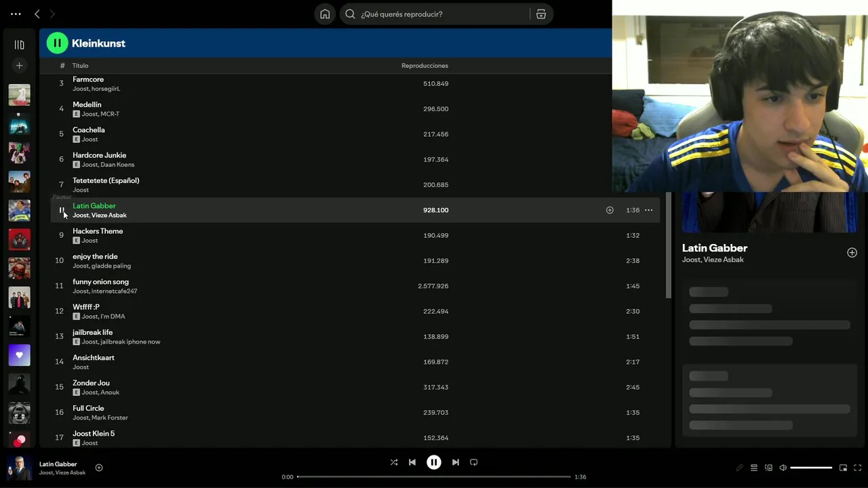The height and width of the screenshot is (488, 868).
Task: Open the play queue
Action: [x=753, y=468]
